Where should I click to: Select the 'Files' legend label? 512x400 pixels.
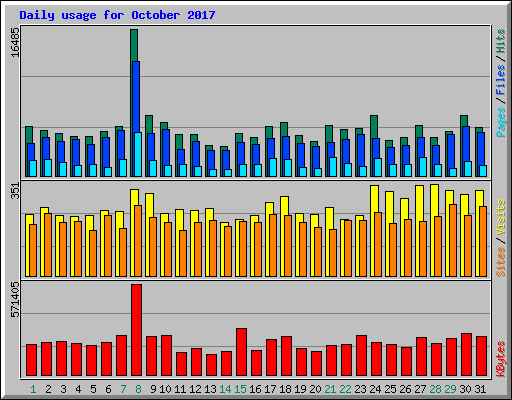tap(501, 79)
